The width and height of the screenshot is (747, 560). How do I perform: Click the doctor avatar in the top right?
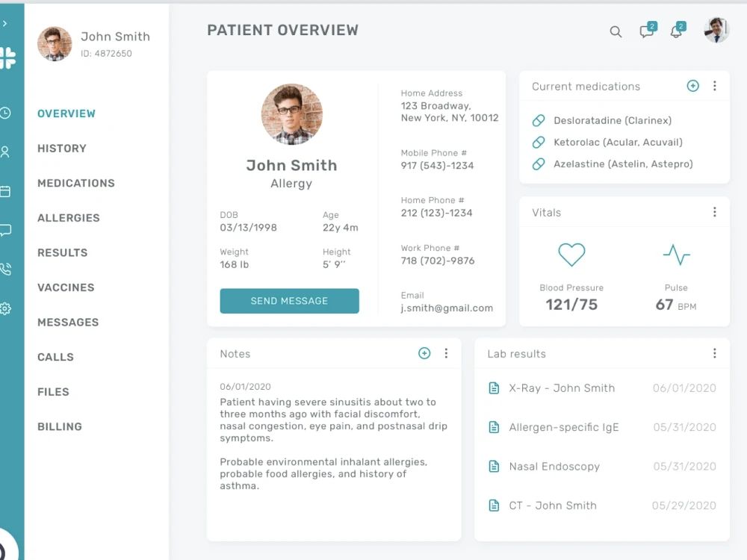coord(716,32)
